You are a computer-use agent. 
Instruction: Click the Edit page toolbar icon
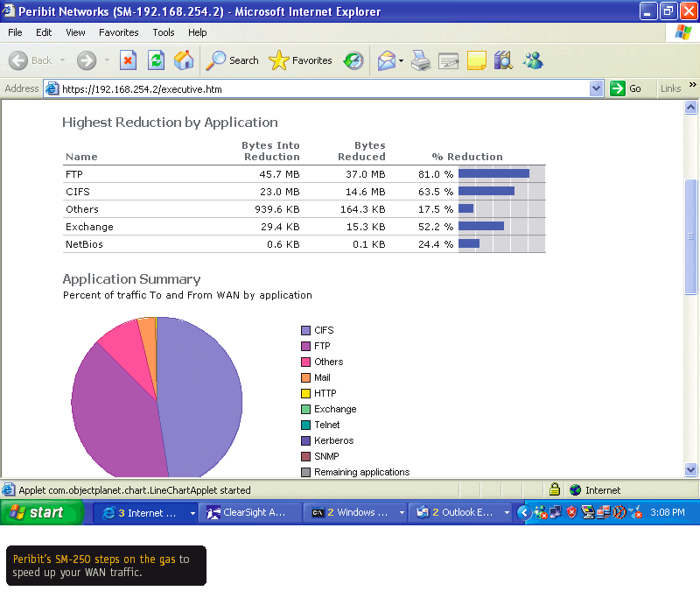click(449, 60)
